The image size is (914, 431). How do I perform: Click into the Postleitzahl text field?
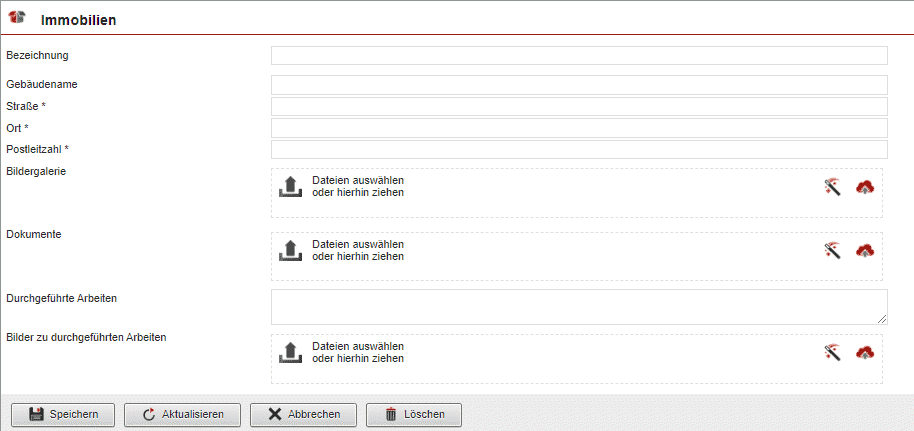[x=579, y=149]
